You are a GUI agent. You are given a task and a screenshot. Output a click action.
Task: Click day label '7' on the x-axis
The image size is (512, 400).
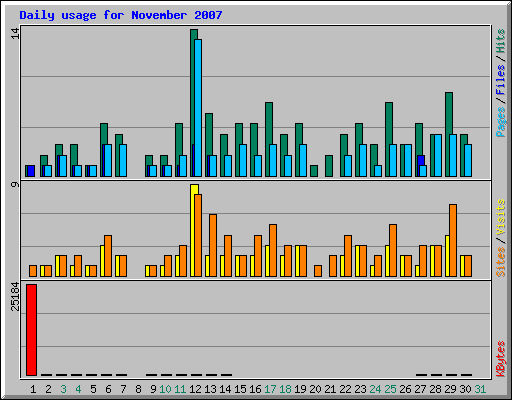tap(123, 389)
